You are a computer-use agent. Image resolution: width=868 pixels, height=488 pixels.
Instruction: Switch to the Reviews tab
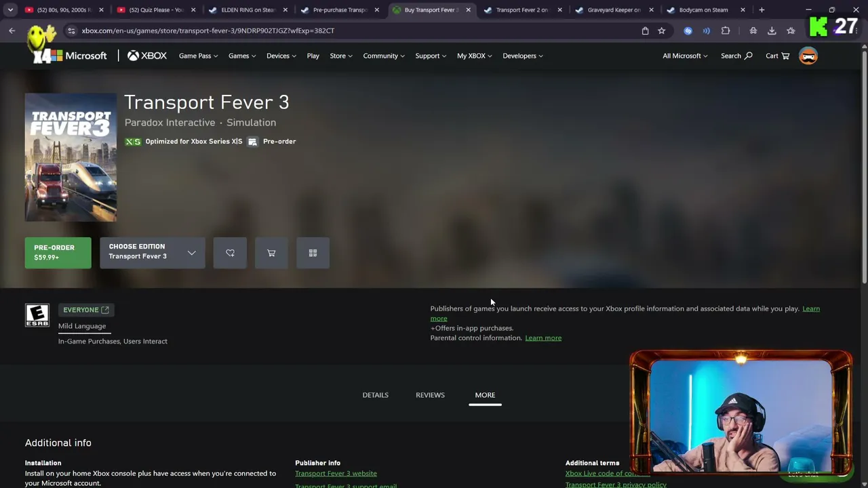(x=430, y=395)
